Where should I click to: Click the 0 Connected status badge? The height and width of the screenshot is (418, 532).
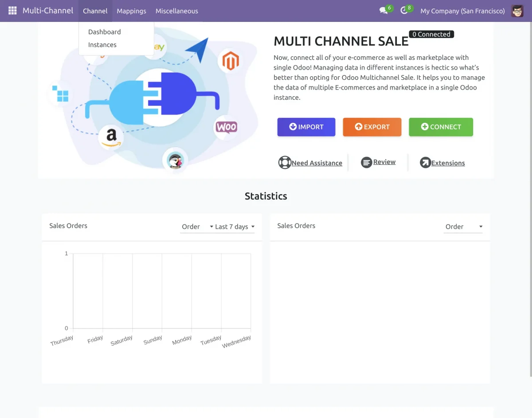click(430, 34)
